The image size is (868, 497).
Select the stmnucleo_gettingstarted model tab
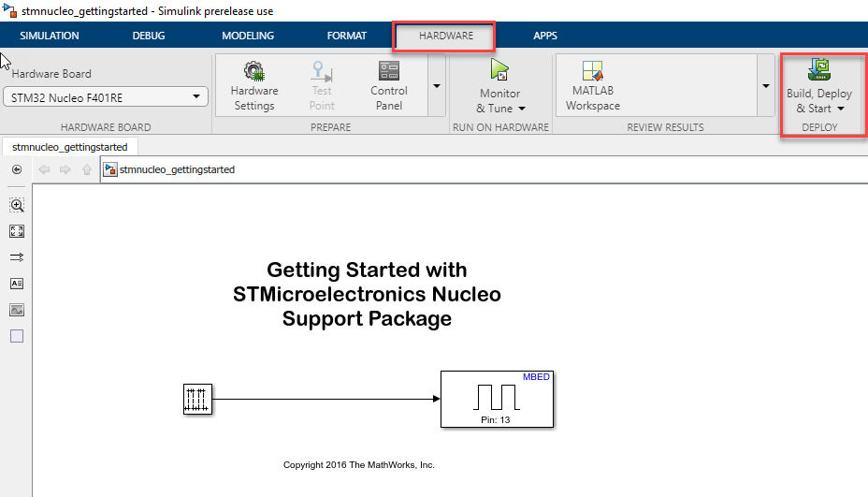click(70, 146)
